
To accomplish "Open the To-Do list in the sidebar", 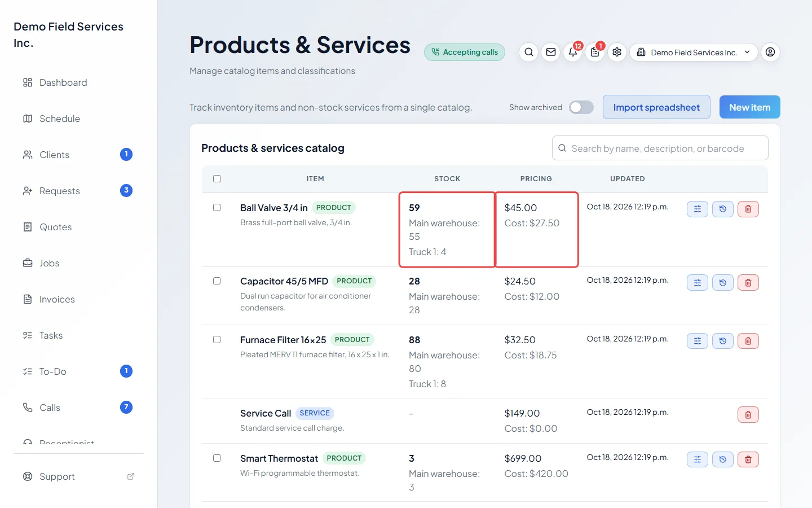I will click(79, 371).
